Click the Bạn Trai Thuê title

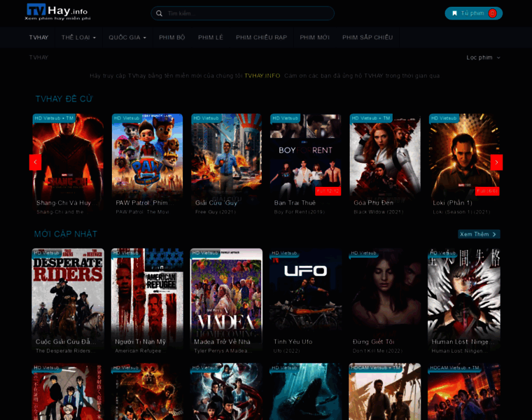295,203
